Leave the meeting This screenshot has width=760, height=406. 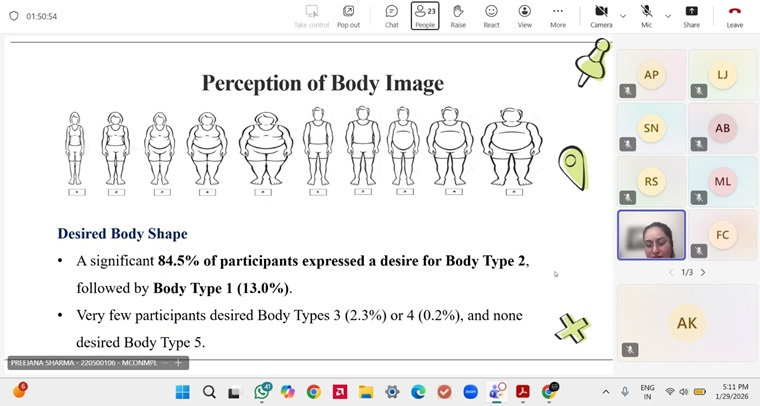tap(735, 15)
